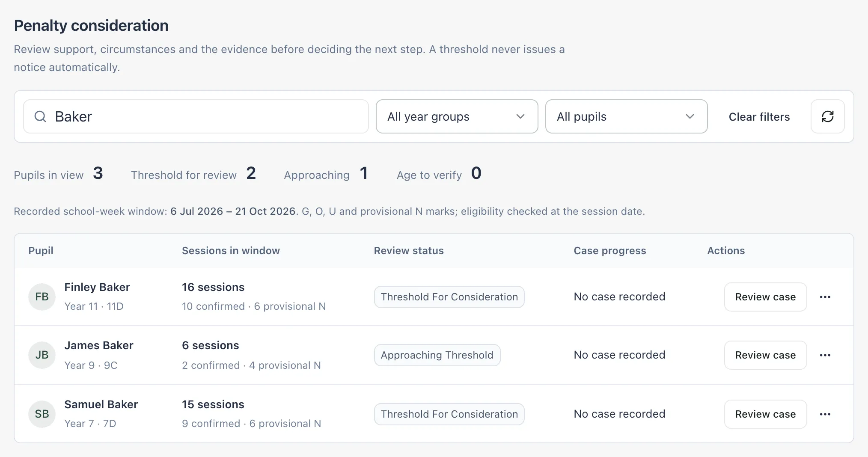Click the refresh icon button
868x457 pixels.
coord(828,116)
